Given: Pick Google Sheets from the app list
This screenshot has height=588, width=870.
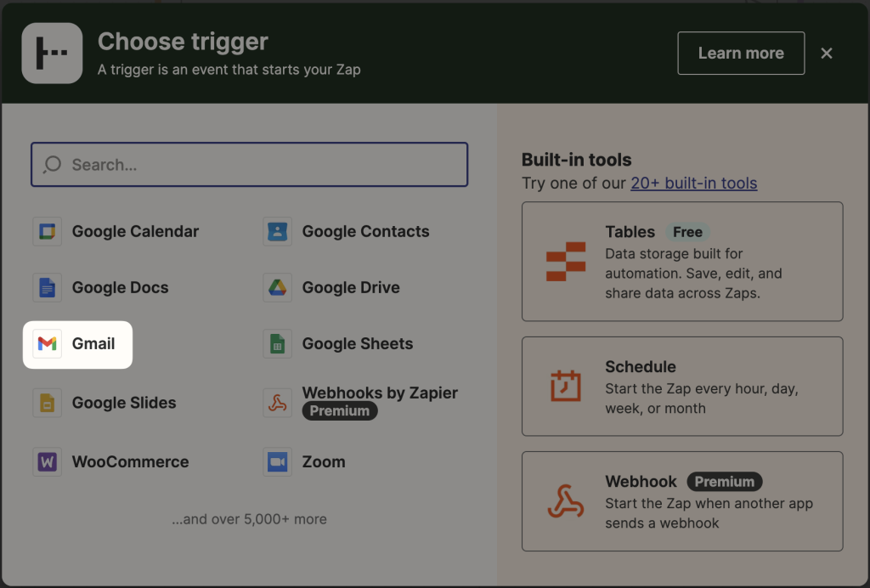Looking at the screenshot, I should coord(276,343).
